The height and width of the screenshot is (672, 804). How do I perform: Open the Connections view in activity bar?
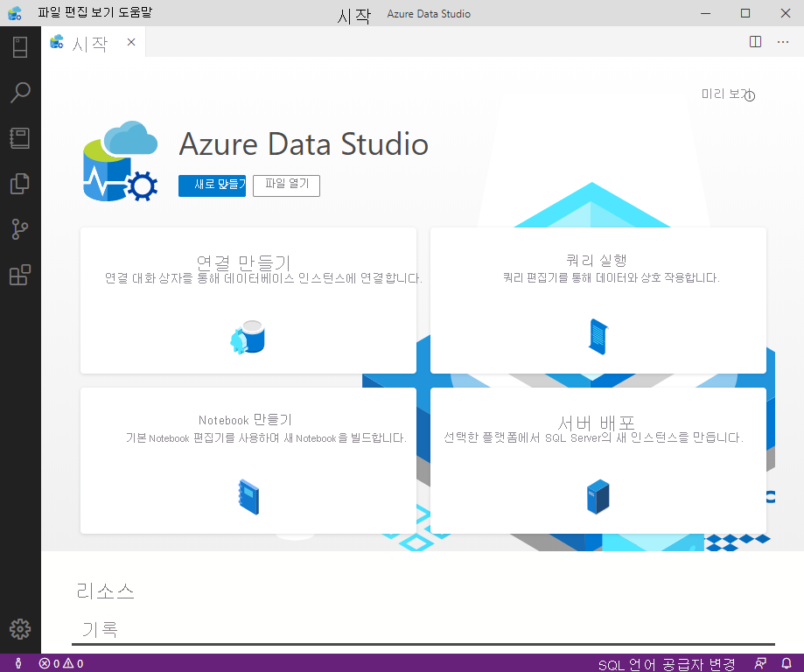pyautogui.click(x=20, y=47)
